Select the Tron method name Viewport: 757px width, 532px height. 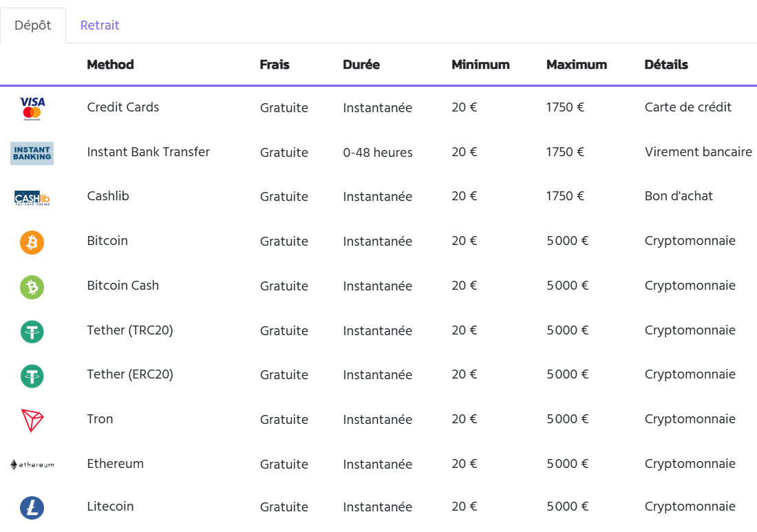[100, 419]
